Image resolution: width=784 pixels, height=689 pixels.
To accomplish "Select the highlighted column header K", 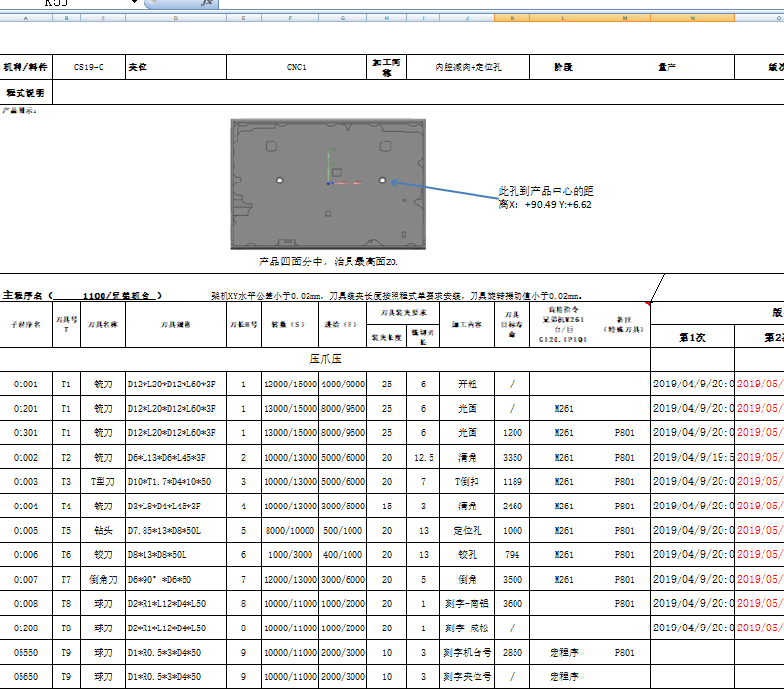I will point(512,17).
